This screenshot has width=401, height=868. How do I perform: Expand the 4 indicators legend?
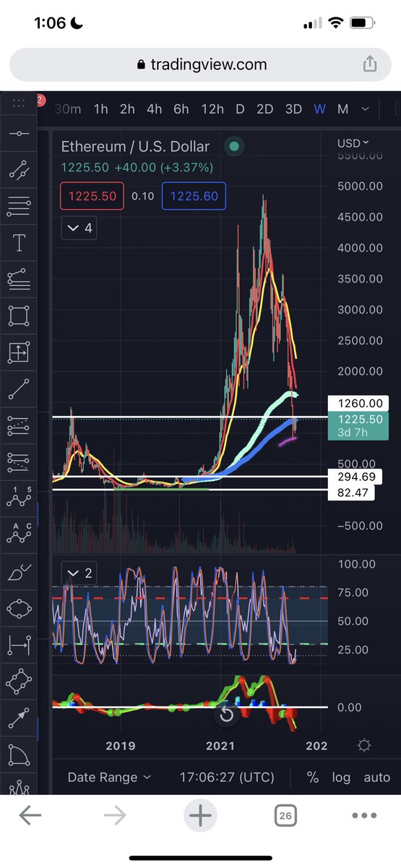pos(80,228)
